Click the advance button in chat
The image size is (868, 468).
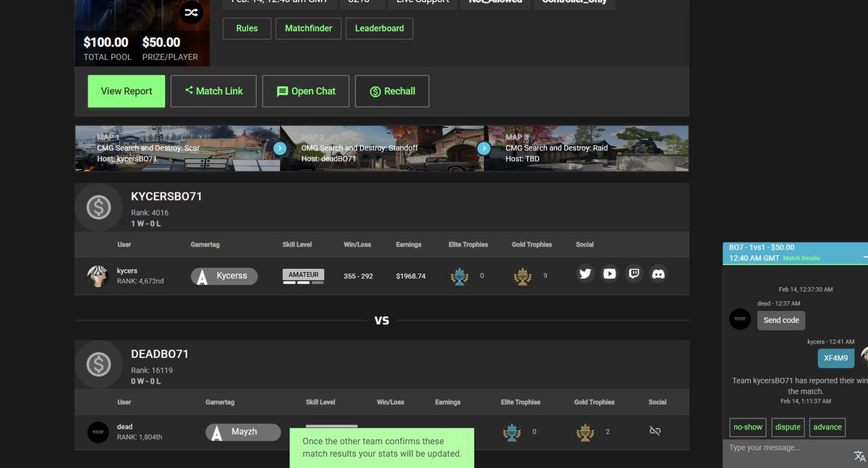coord(827,427)
